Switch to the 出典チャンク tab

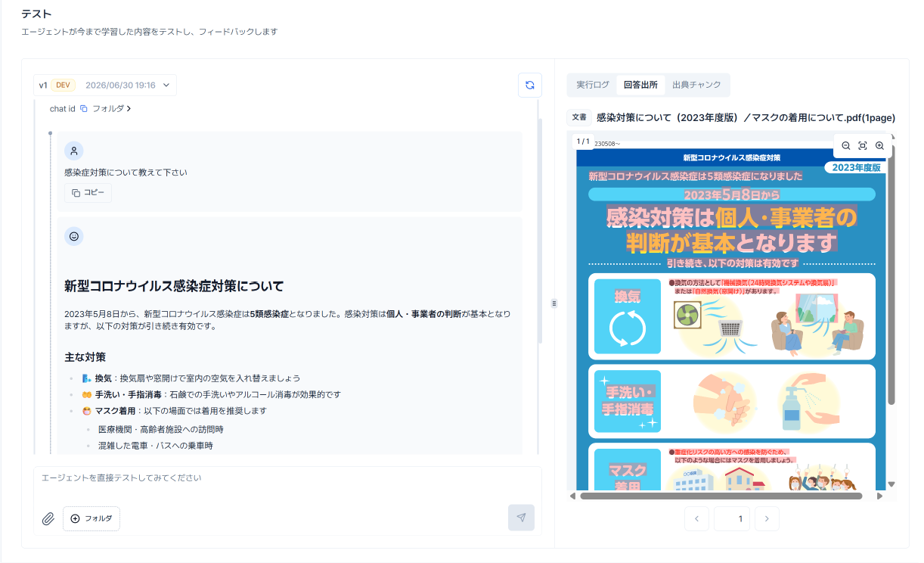696,85
